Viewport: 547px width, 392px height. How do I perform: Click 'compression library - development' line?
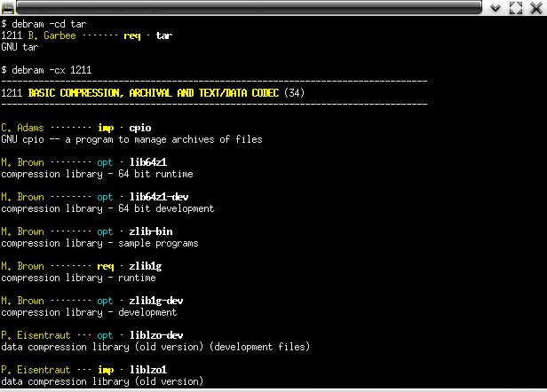coord(89,312)
